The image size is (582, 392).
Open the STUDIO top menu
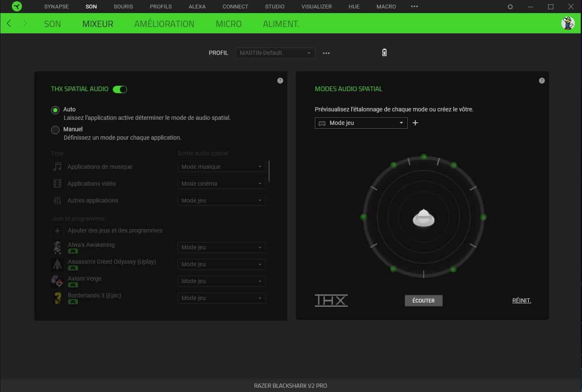[275, 6]
